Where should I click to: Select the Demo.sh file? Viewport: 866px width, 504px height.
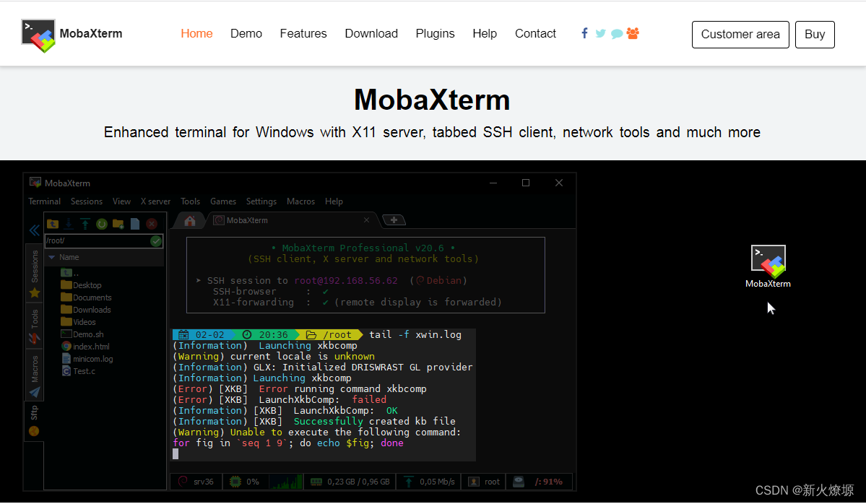tap(82, 334)
